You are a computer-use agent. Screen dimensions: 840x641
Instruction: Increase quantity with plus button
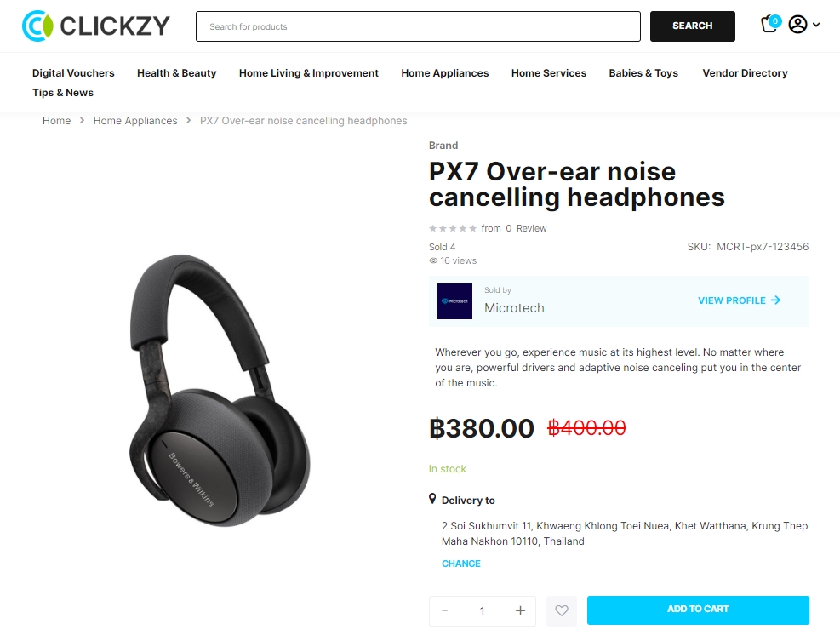[520, 610]
